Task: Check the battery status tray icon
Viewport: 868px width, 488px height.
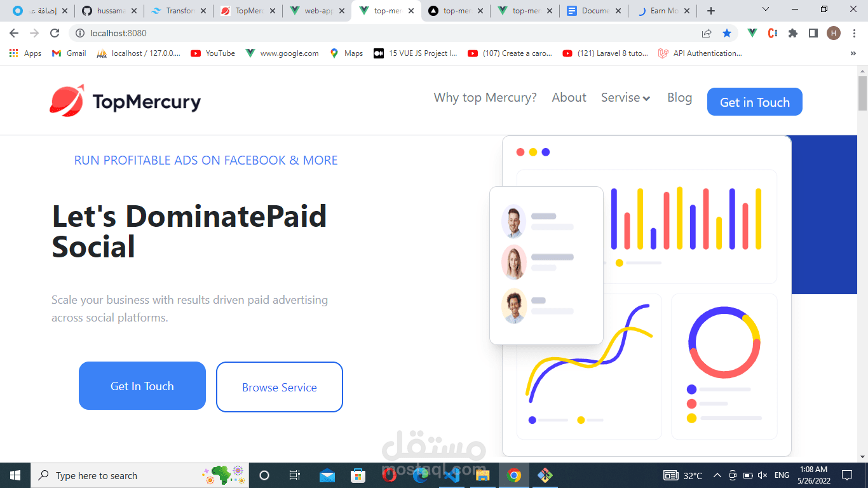Action: [x=748, y=475]
